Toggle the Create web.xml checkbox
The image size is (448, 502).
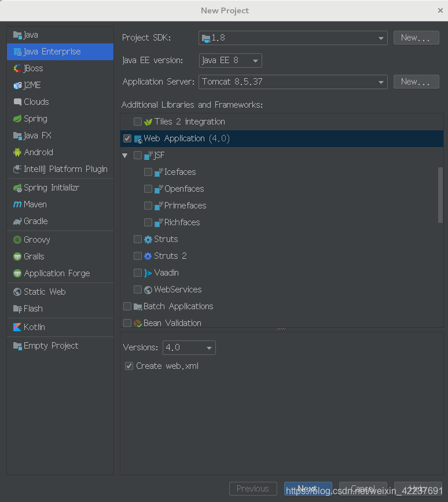coord(129,366)
